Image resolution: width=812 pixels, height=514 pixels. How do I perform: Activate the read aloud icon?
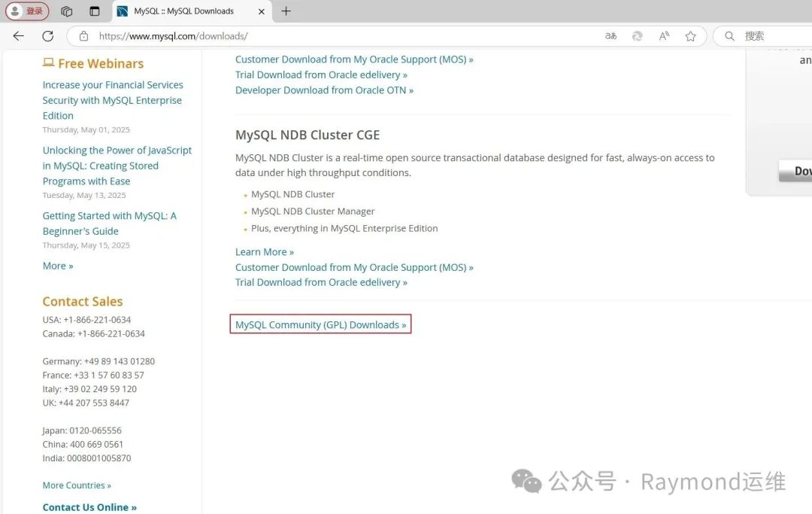(664, 36)
